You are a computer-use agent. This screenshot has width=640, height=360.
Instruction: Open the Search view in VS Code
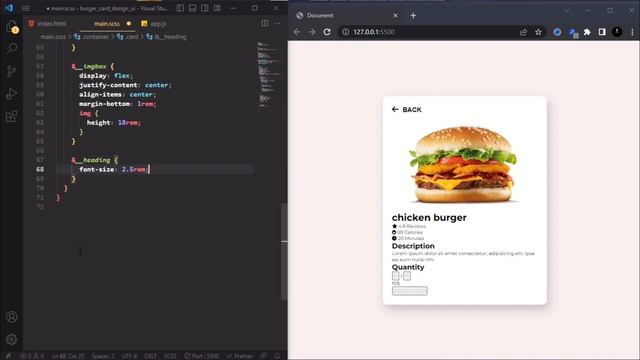coord(11,49)
